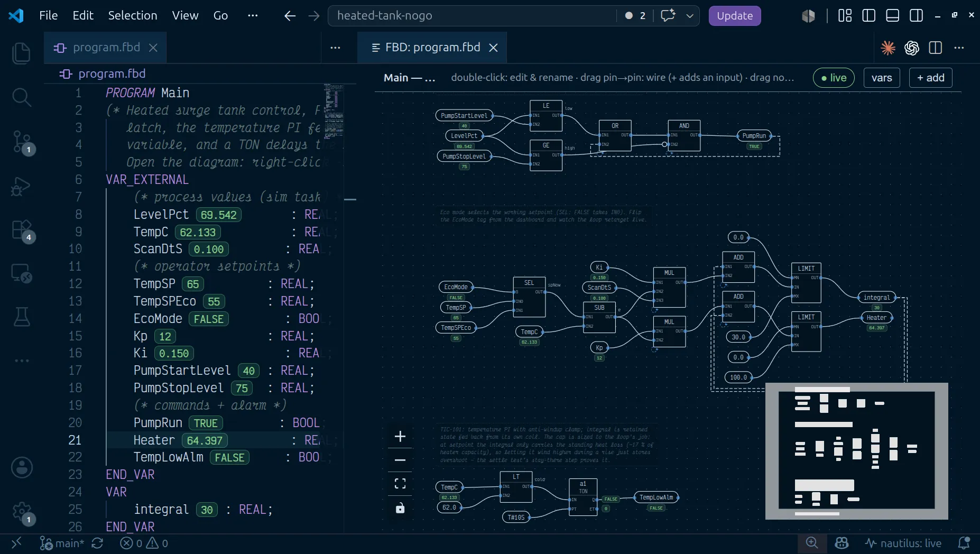
Task: Open the File menu
Action: [49, 15]
